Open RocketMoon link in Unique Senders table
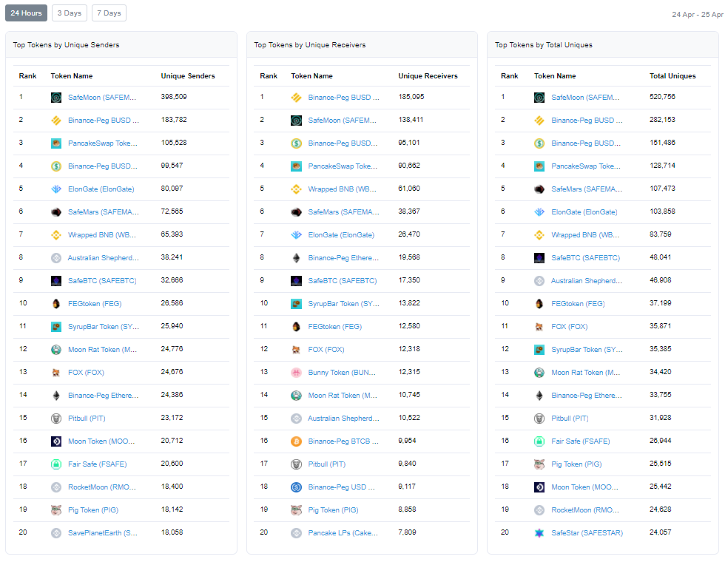 [102, 487]
